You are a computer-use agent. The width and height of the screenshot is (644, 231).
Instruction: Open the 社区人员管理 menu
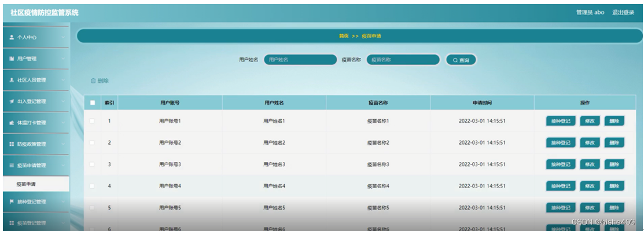36,80
